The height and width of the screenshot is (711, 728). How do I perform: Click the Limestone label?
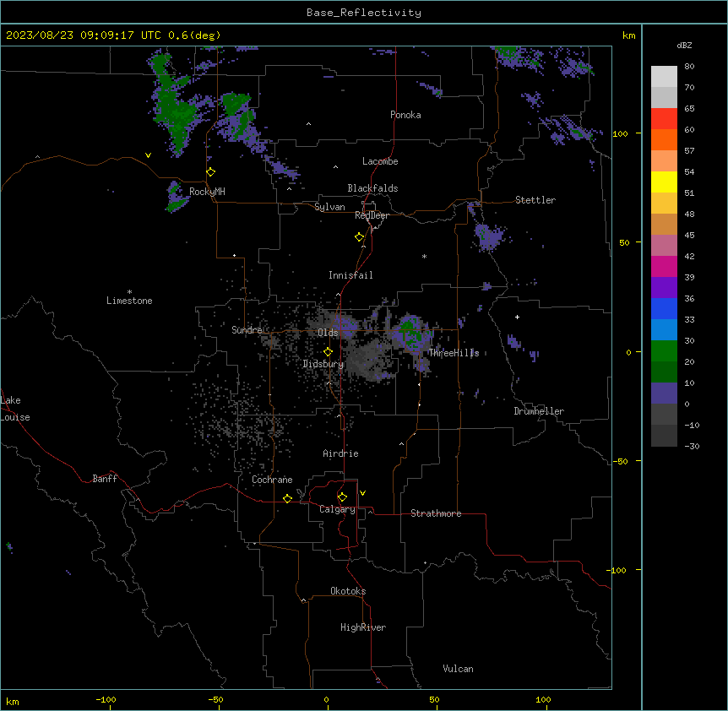(x=129, y=301)
